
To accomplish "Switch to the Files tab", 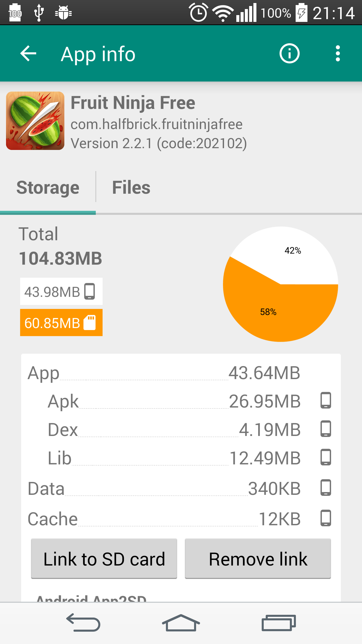I will (x=131, y=188).
